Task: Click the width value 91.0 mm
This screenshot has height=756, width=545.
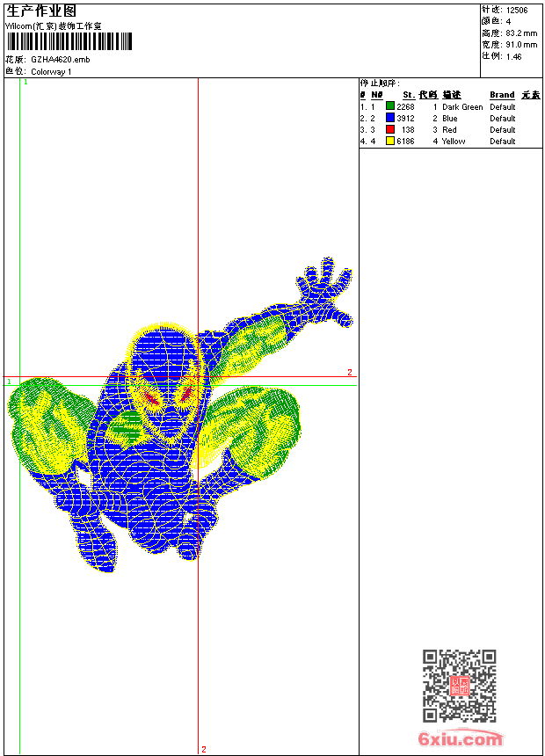Action: tap(521, 45)
